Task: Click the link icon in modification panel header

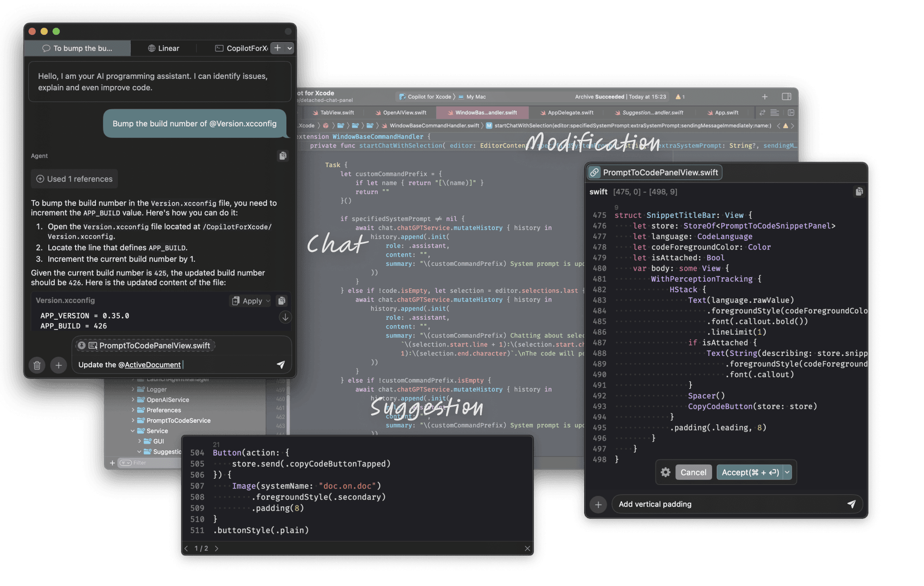Action: 594,172
